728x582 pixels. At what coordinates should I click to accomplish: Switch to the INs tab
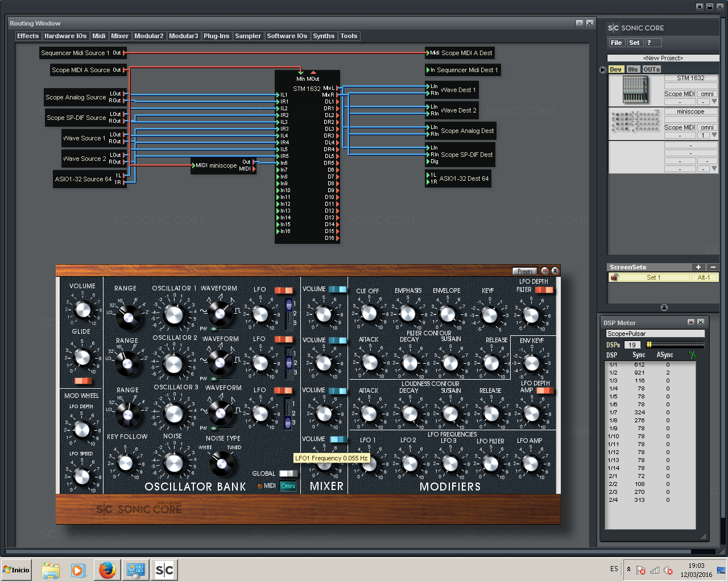click(632, 69)
